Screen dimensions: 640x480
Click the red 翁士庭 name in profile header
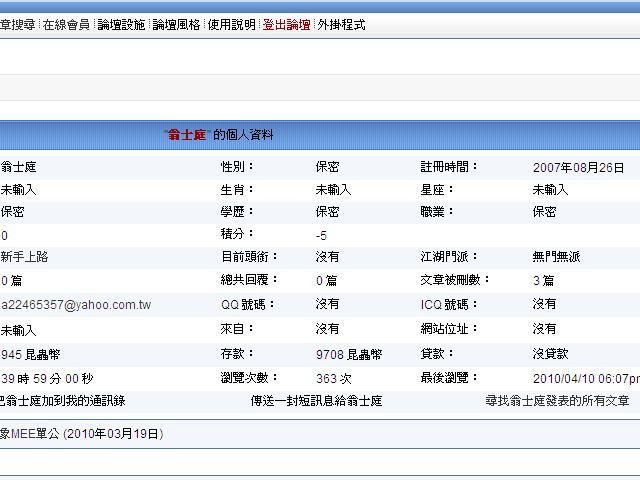click(186, 135)
